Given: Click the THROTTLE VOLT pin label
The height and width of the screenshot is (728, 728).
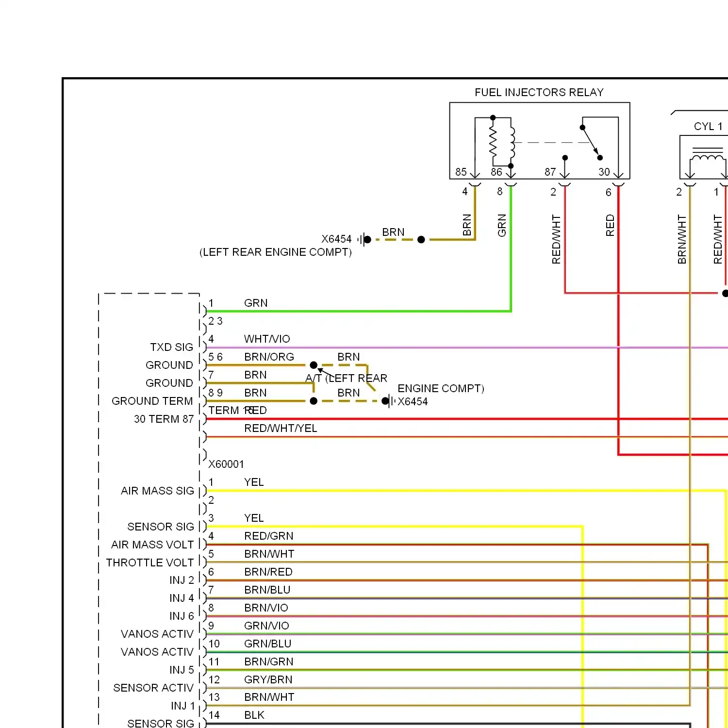Looking at the screenshot, I should pyautogui.click(x=150, y=563).
